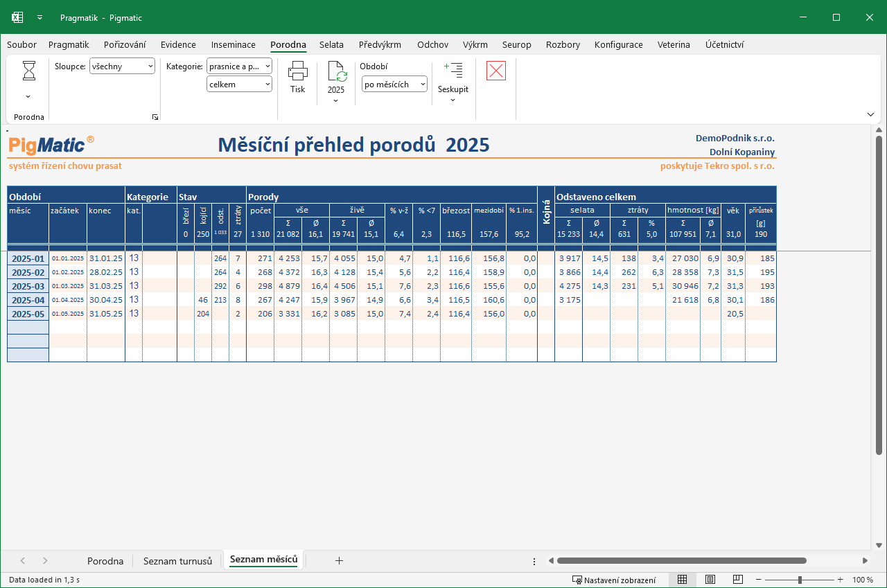Screen dimensions: 887x588
Task: Click the vertical scrollbar thumb
Action: (879, 296)
